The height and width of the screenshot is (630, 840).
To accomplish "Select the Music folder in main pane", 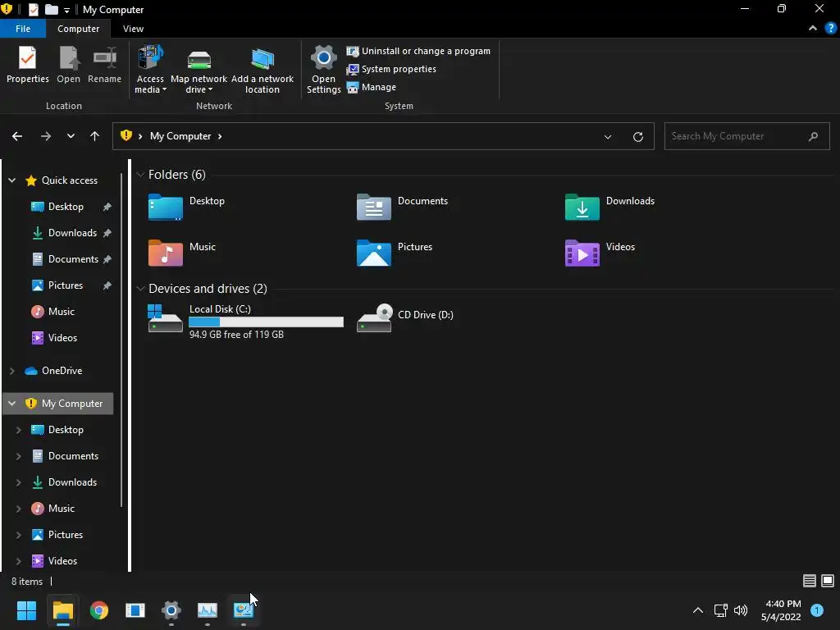I will coord(182,253).
